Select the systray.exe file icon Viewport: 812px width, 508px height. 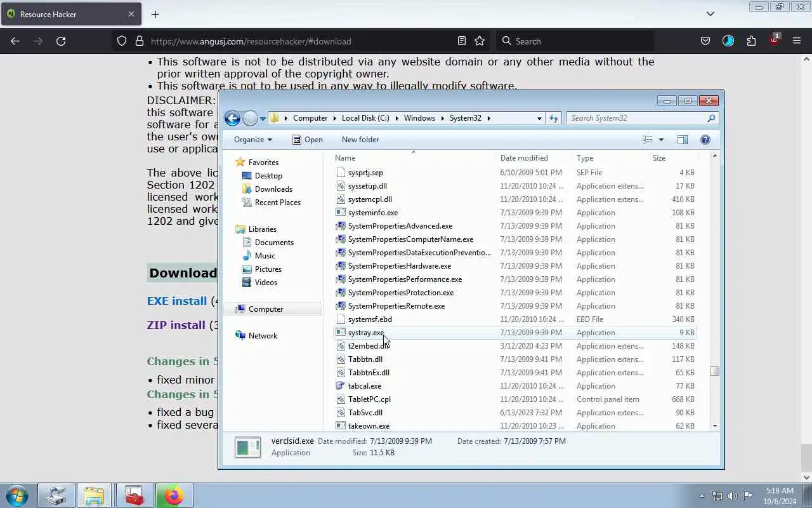pyautogui.click(x=341, y=333)
